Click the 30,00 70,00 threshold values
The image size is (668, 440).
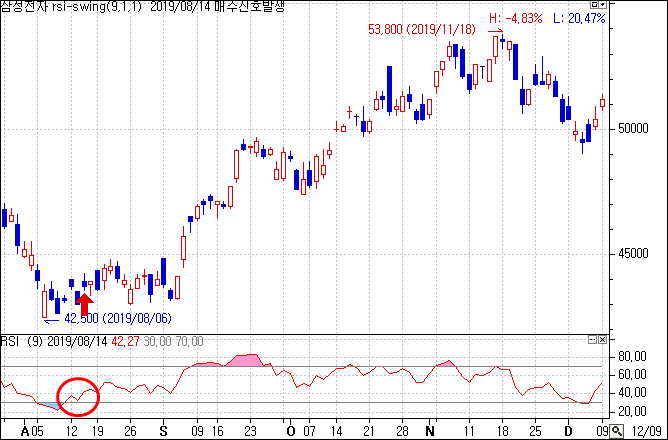173,341
